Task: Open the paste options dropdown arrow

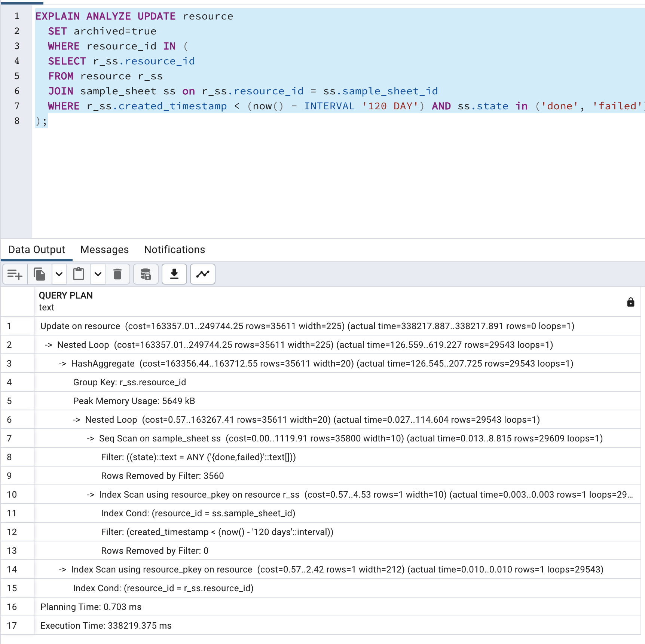Action: 98,274
